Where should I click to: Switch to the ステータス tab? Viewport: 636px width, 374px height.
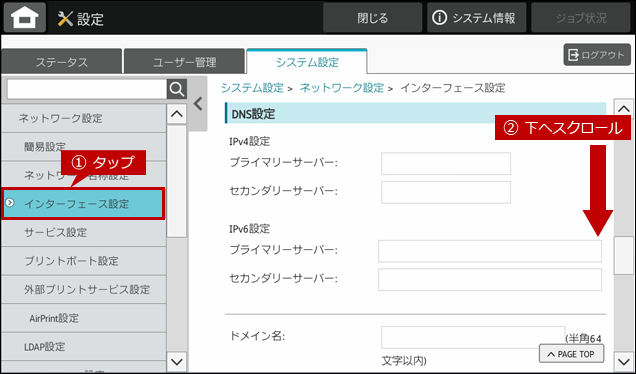[x=61, y=62]
